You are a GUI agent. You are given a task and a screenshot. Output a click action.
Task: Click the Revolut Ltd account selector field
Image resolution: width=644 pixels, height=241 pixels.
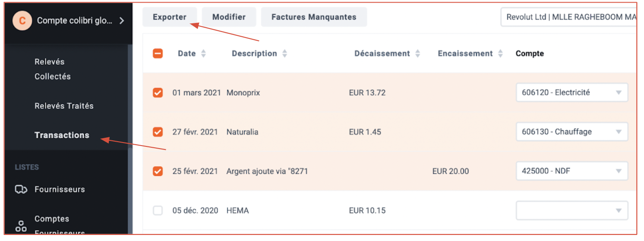pyautogui.click(x=568, y=17)
